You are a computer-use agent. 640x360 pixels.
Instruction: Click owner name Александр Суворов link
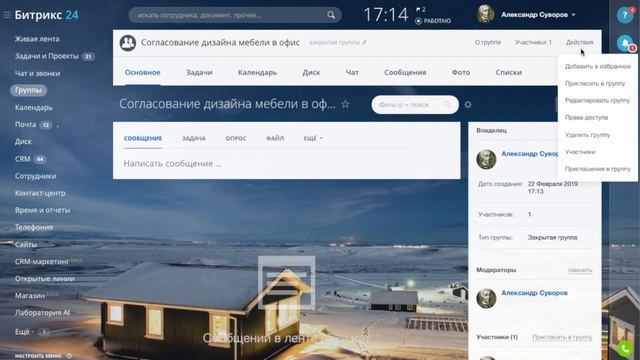530,154
